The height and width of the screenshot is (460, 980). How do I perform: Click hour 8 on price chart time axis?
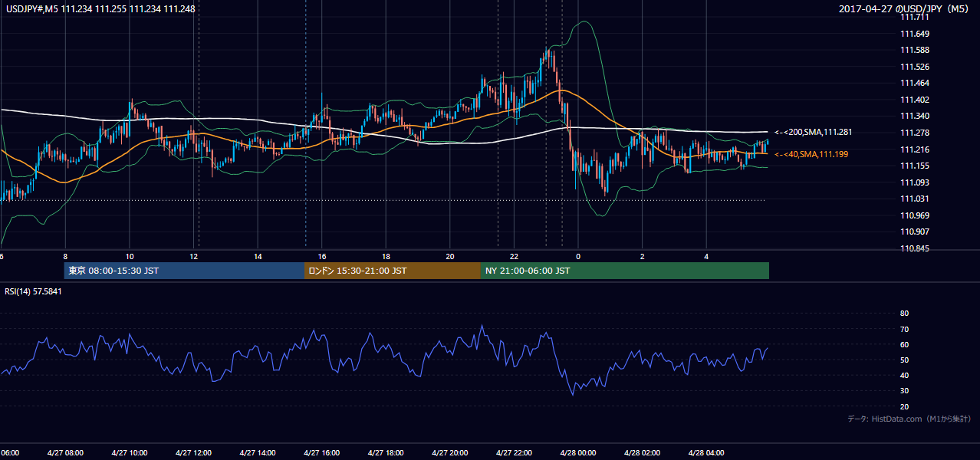[x=65, y=257]
